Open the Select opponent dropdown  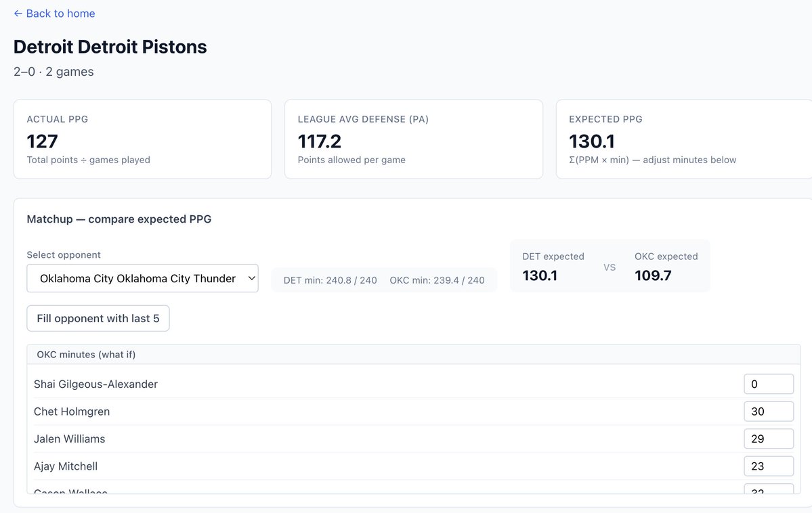(142, 279)
